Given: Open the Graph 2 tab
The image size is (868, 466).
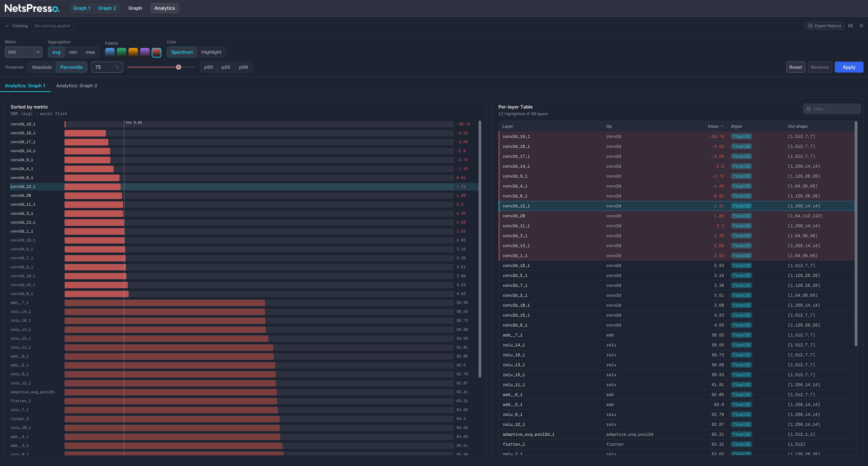Looking at the screenshot, I should click(107, 8).
